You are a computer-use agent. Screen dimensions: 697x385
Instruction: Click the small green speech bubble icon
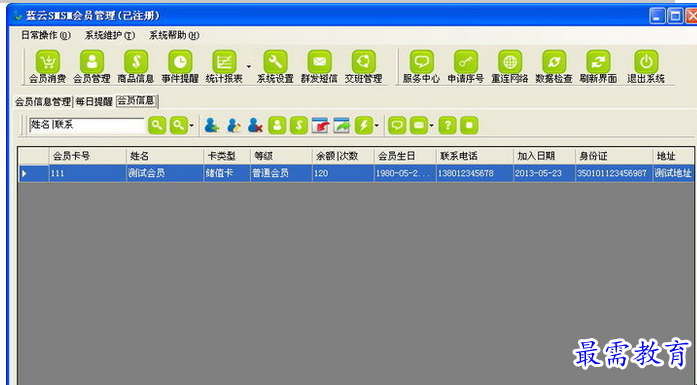click(x=397, y=125)
